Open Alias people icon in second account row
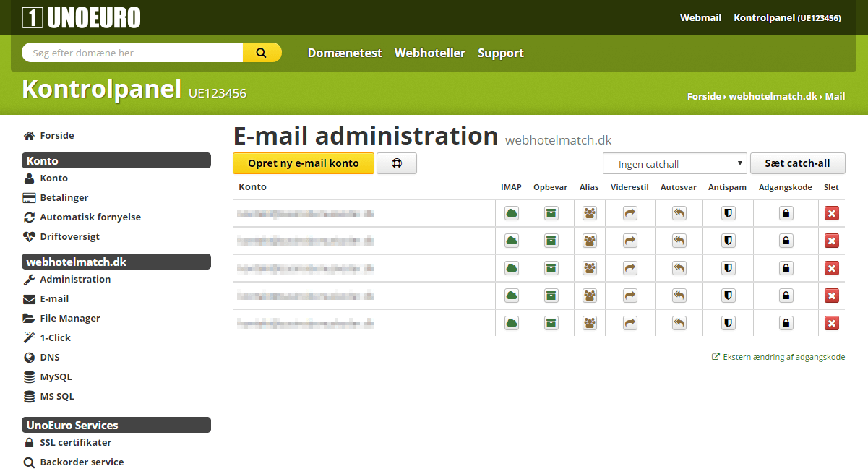Screen dimensions: 868x474 (x=590, y=241)
